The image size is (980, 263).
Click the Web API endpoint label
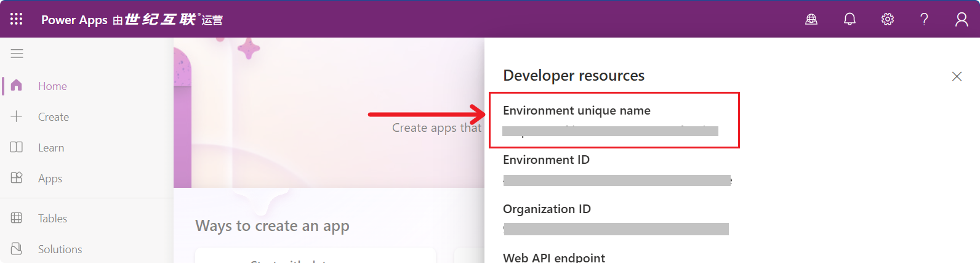click(x=554, y=257)
